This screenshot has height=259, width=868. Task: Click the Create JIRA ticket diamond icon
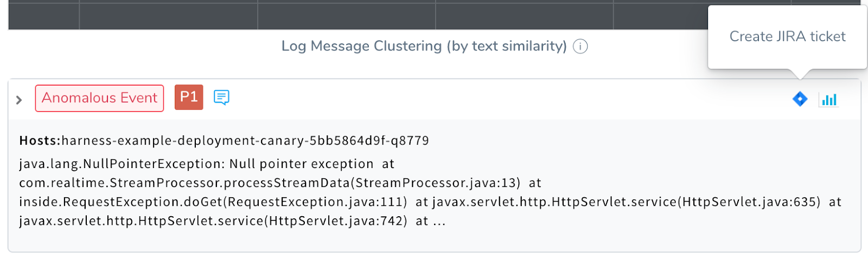pos(800,99)
